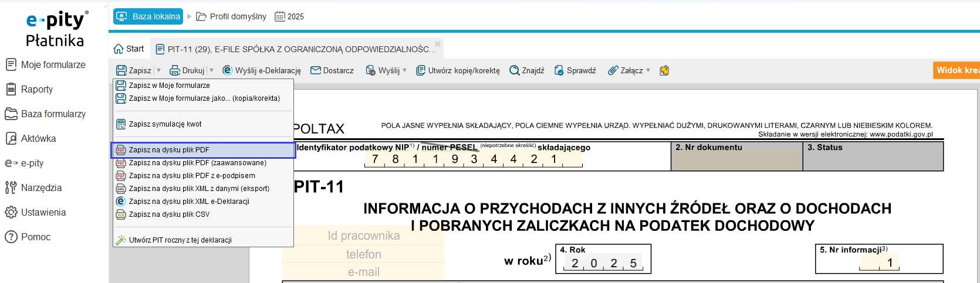980x283 pixels.
Task: Open Narzędzia tools in the sidebar
Action: pos(41,187)
